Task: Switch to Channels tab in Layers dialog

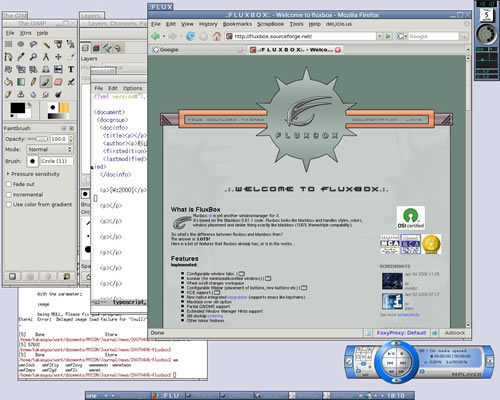Action: 96,48
